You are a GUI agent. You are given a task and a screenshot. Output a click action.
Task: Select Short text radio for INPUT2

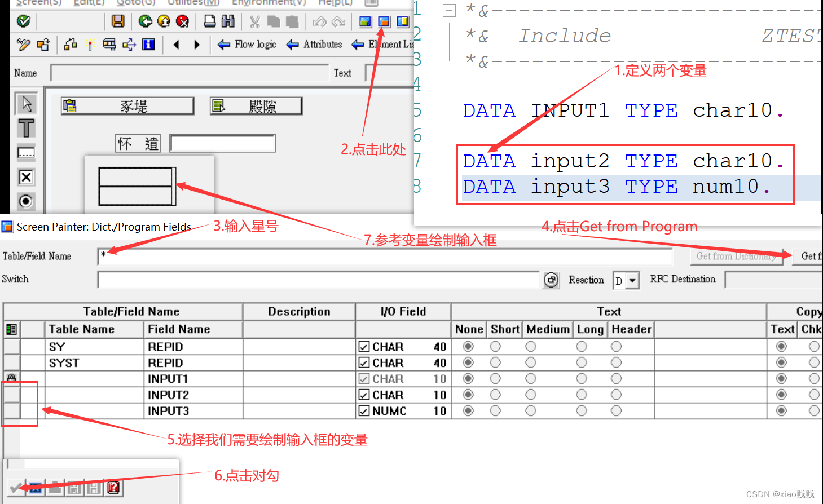[x=495, y=395]
